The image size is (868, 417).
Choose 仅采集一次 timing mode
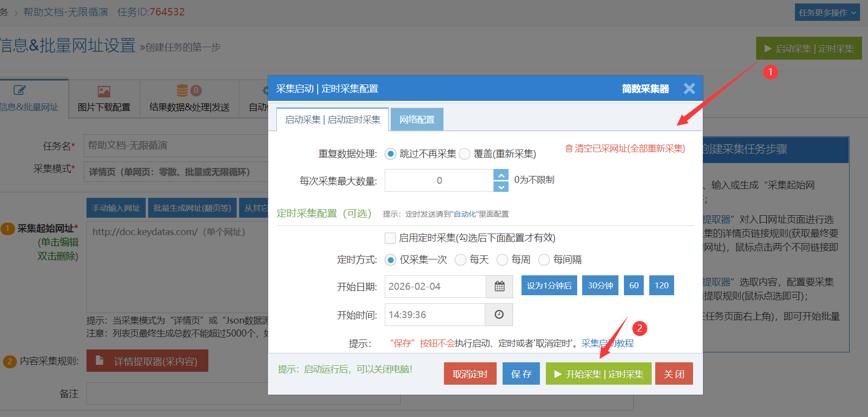pos(391,259)
